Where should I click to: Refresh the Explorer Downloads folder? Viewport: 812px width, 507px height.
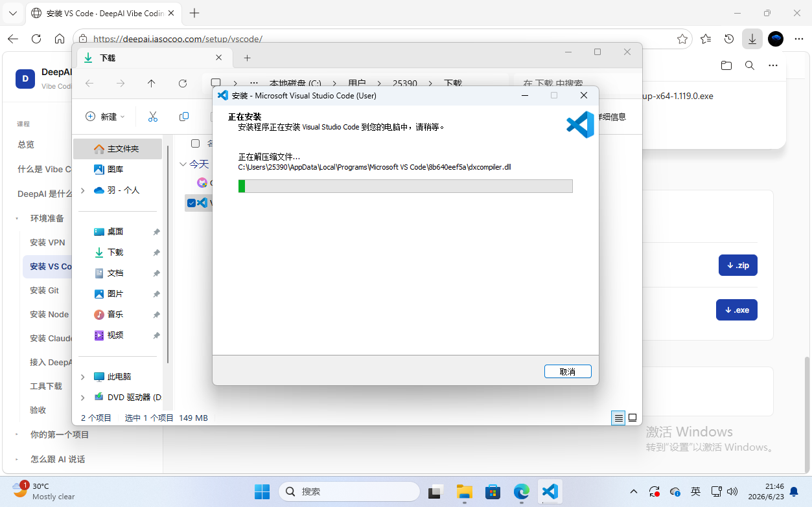point(183,84)
